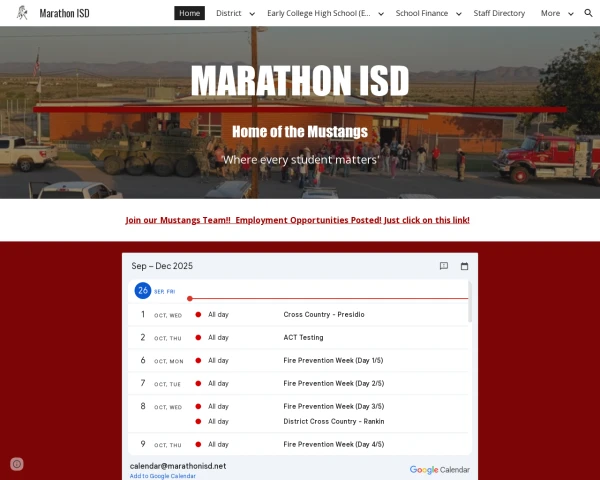
Task: Click the red dot beside Cross Country - Presidio
Action: point(198,315)
